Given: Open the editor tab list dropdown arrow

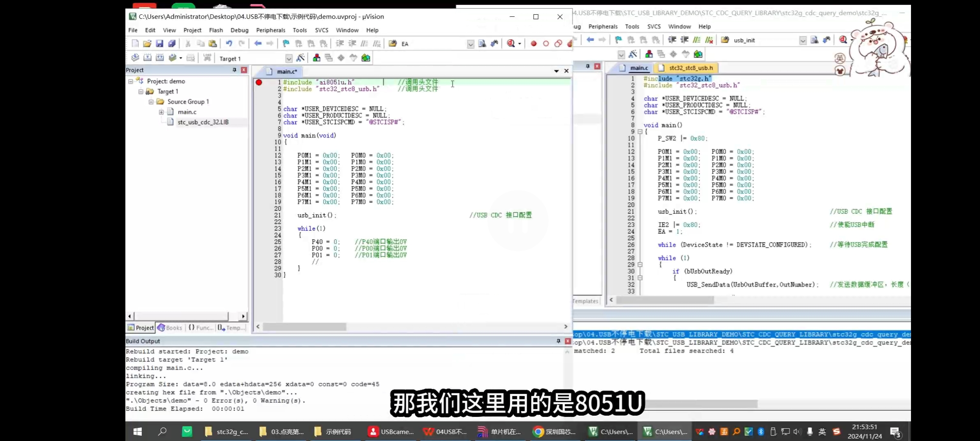Looking at the screenshot, I should click(x=556, y=71).
